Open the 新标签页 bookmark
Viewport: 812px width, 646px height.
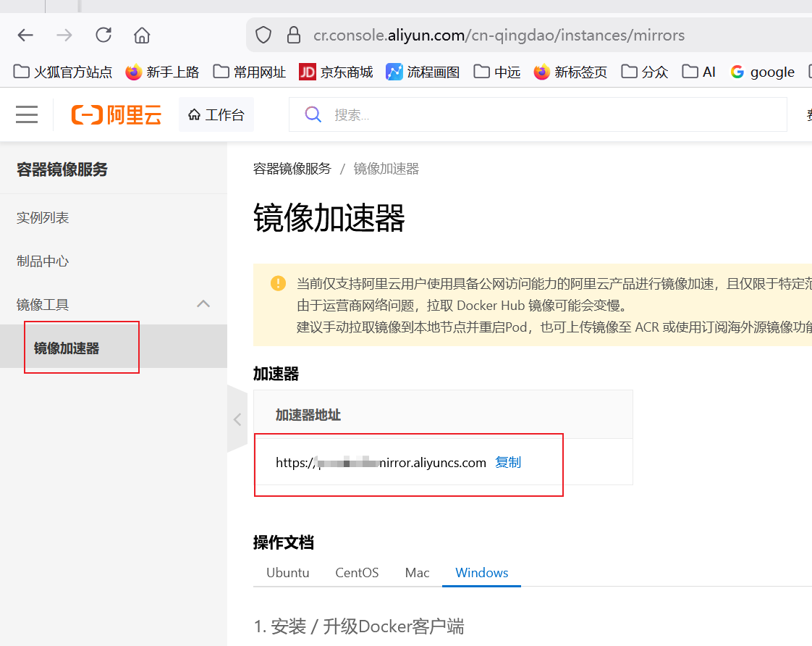570,72
